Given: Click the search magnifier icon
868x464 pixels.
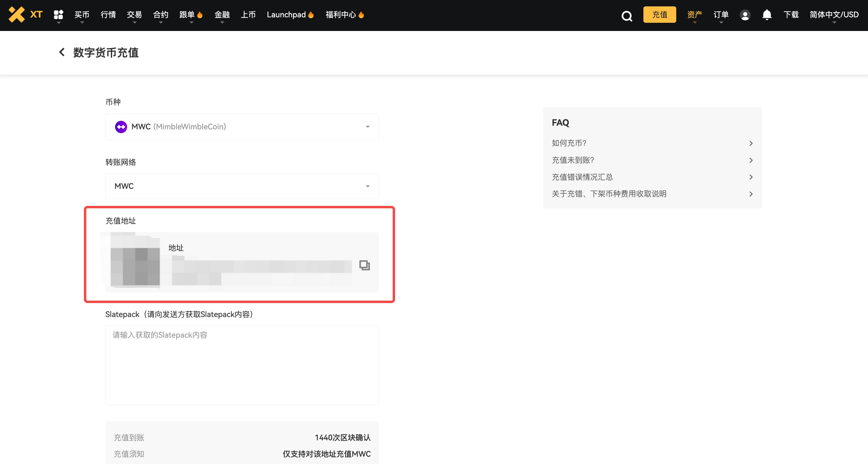Looking at the screenshot, I should click(626, 16).
